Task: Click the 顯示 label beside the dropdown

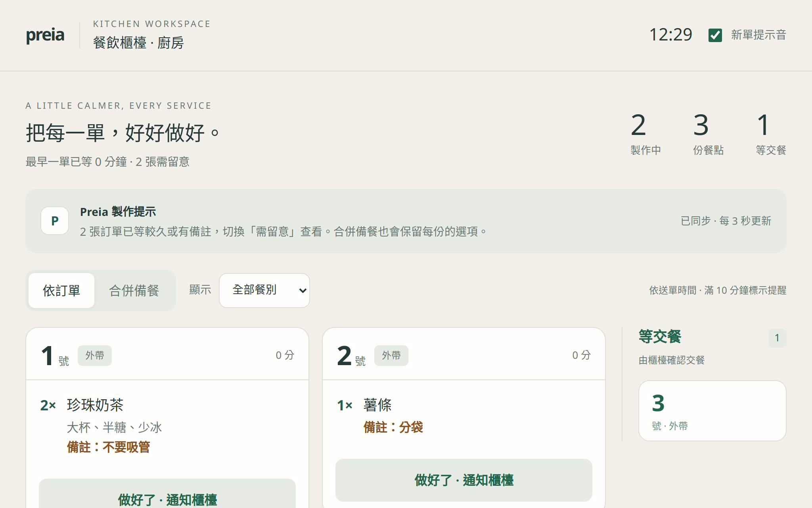Action: (x=200, y=290)
